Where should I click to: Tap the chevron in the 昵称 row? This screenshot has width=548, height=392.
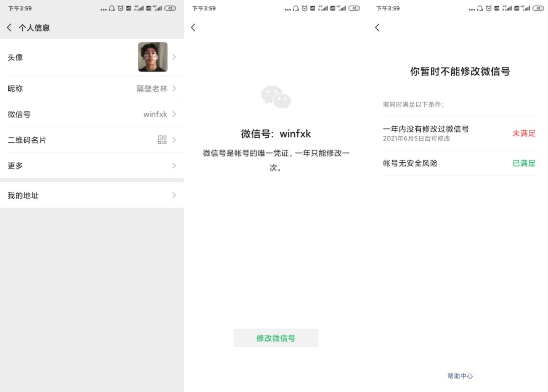174,88
